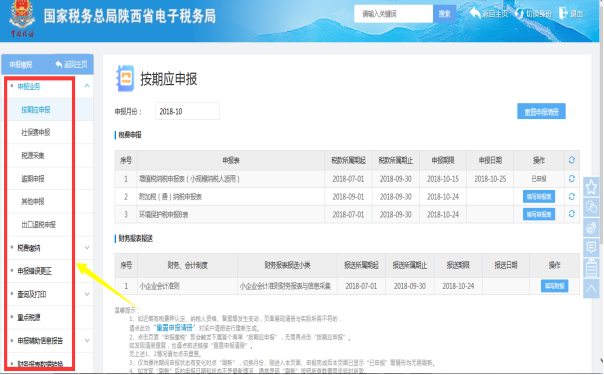Click 填写申报表 for 环境保护税申报表

pyautogui.click(x=539, y=214)
